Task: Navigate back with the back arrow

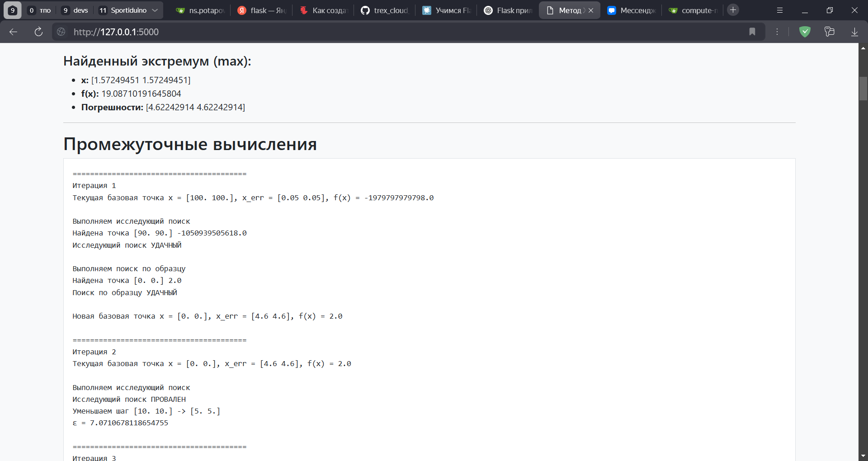Action: pyautogui.click(x=13, y=32)
